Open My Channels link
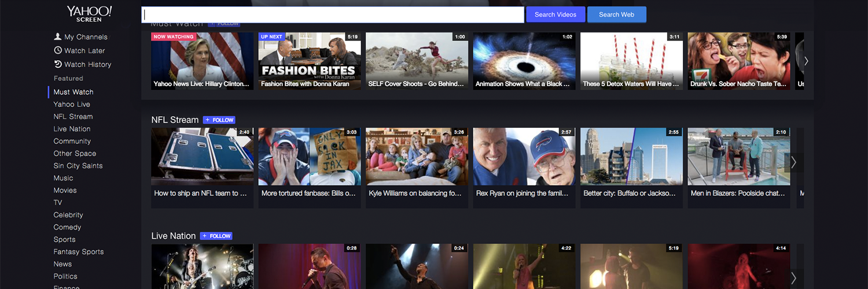 (86, 36)
